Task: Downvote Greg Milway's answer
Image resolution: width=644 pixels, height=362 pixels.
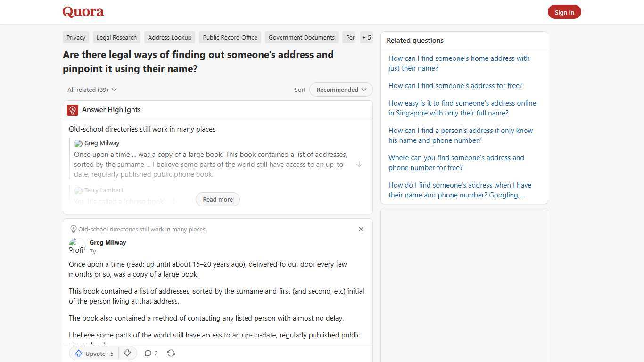Action: click(127, 353)
